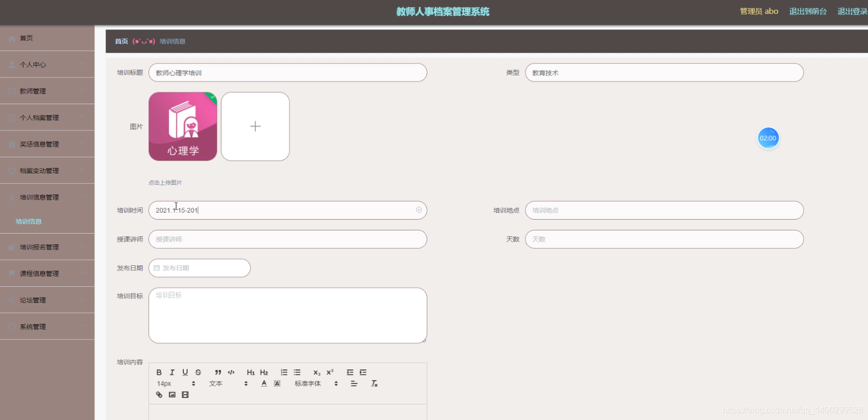The height and width of the screenshot is (420, 868).
Task: Insert a code block in the editor
Action: click(231, 372)
